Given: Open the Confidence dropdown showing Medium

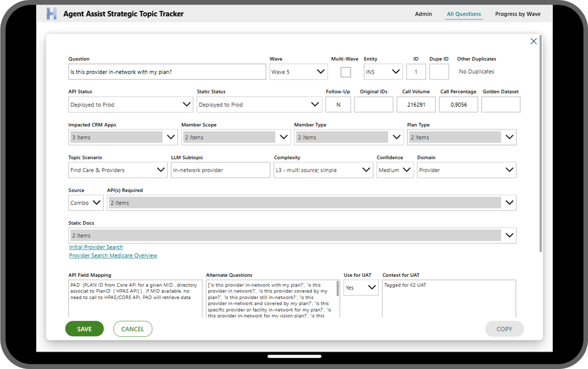Looking at the screenshot, I should tap(395, 170).
